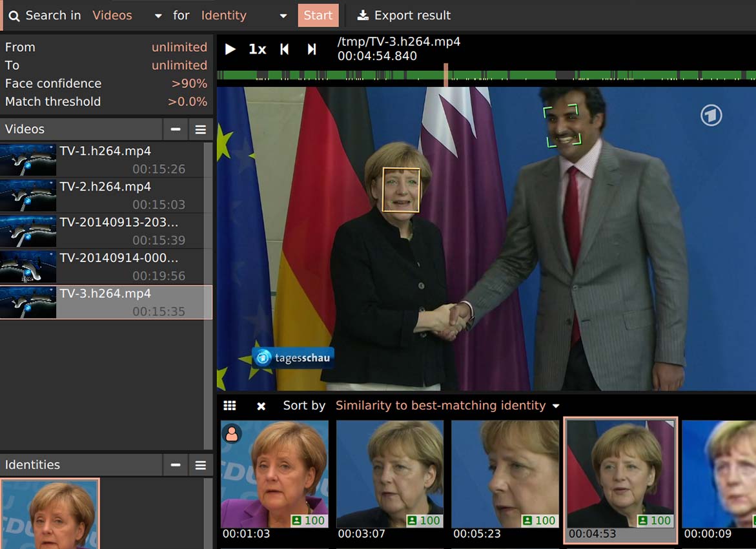This screenshot has height=549, width=756.
Task: Click the grid view icon in results bar
Action: click(230, 406)
